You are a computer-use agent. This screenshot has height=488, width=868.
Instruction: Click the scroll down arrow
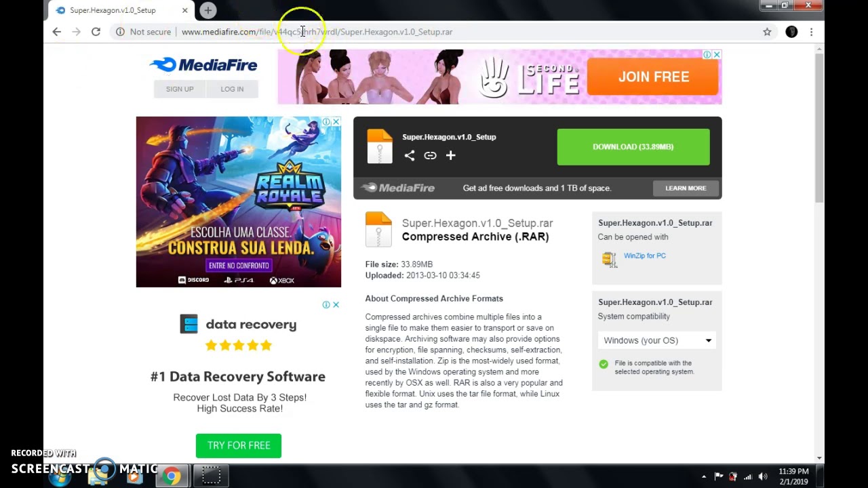(x=819, y=458)
